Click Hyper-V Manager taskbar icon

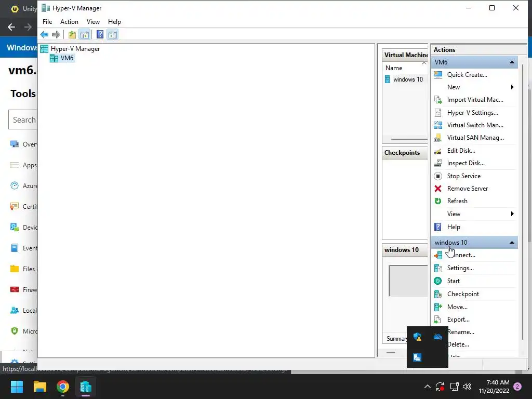[x=86, y=387]
